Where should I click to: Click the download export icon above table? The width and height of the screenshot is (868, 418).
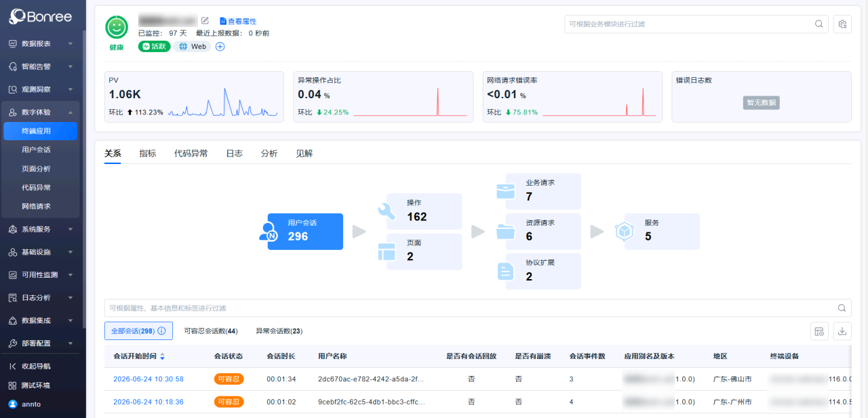(x=842, y=331)
